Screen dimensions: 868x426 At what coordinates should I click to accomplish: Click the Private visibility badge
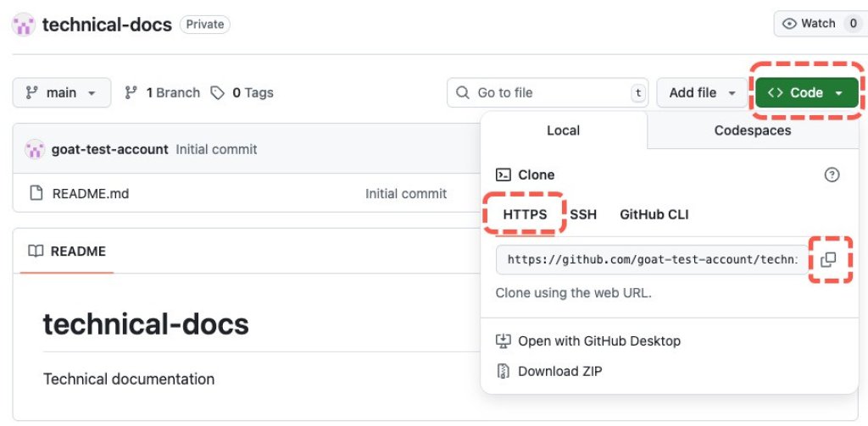[x=205, y=25]
